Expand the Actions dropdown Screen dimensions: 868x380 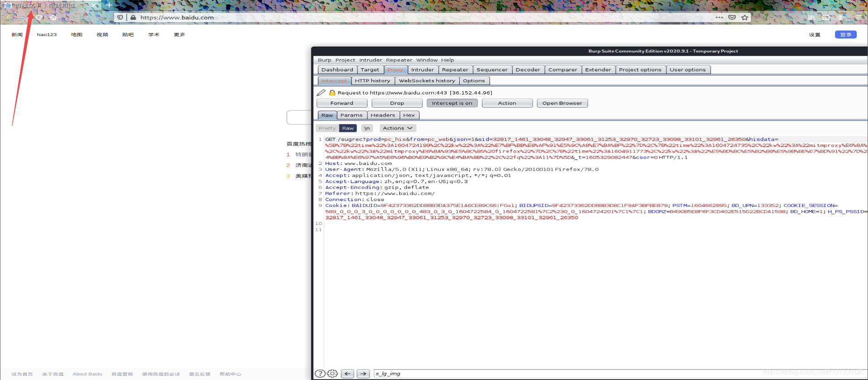pyautogui.click(x=397, y=128)
